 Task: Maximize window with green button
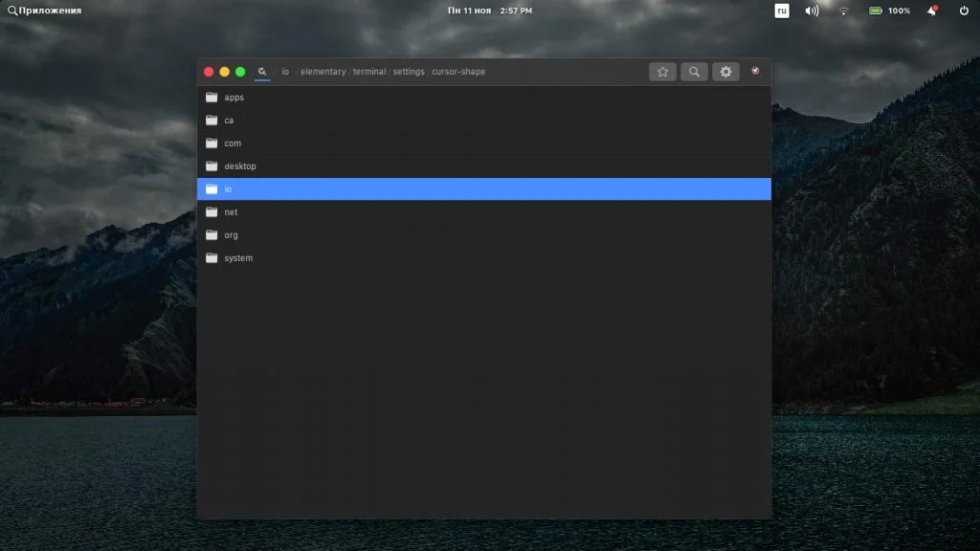[240, 72]
